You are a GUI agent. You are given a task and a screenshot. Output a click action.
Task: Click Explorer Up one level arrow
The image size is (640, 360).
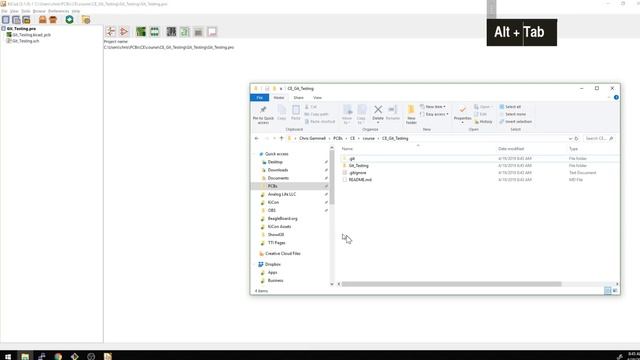coord(281,138)
